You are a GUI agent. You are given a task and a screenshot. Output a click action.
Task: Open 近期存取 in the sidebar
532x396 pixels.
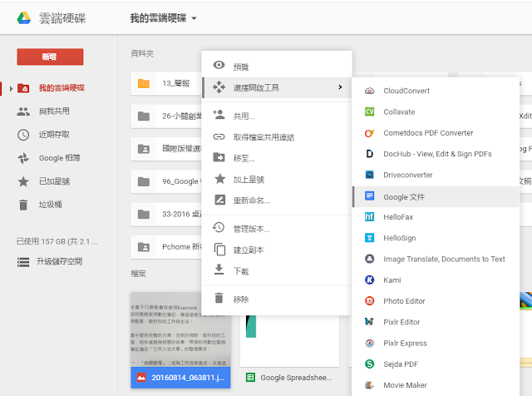tap(54, 135)
